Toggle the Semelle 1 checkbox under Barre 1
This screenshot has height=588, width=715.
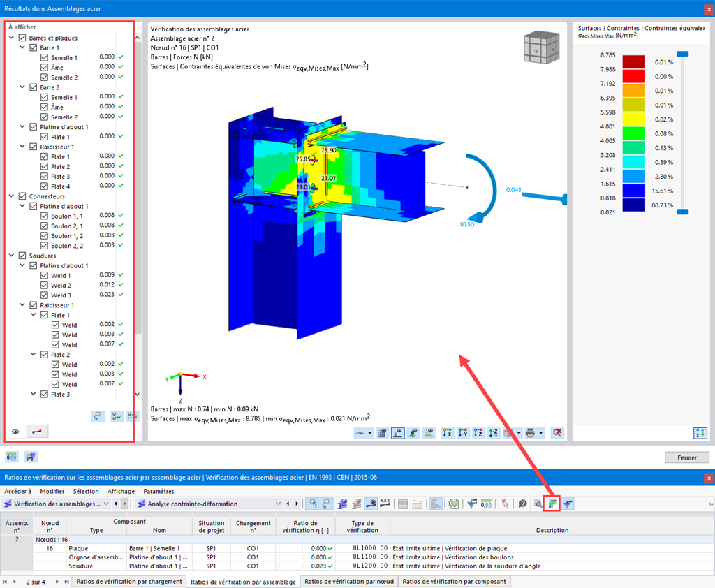[44, 57]
